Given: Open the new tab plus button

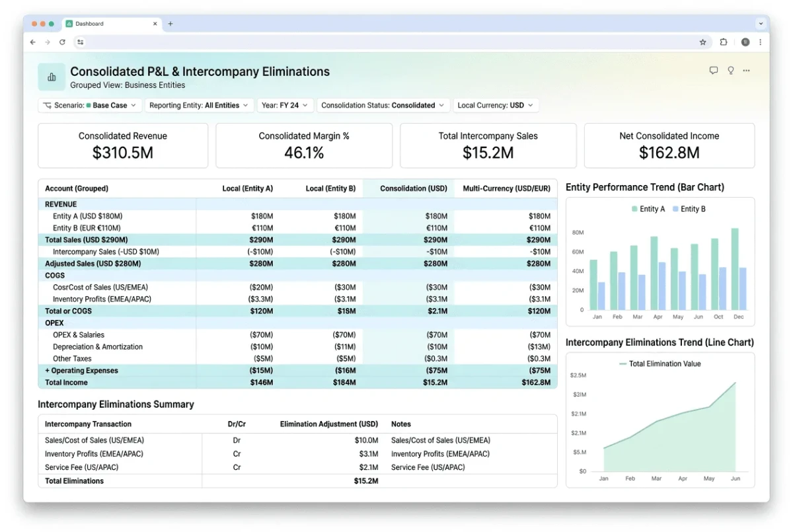Looking at the screenshot, I should (x=170, y=24).
